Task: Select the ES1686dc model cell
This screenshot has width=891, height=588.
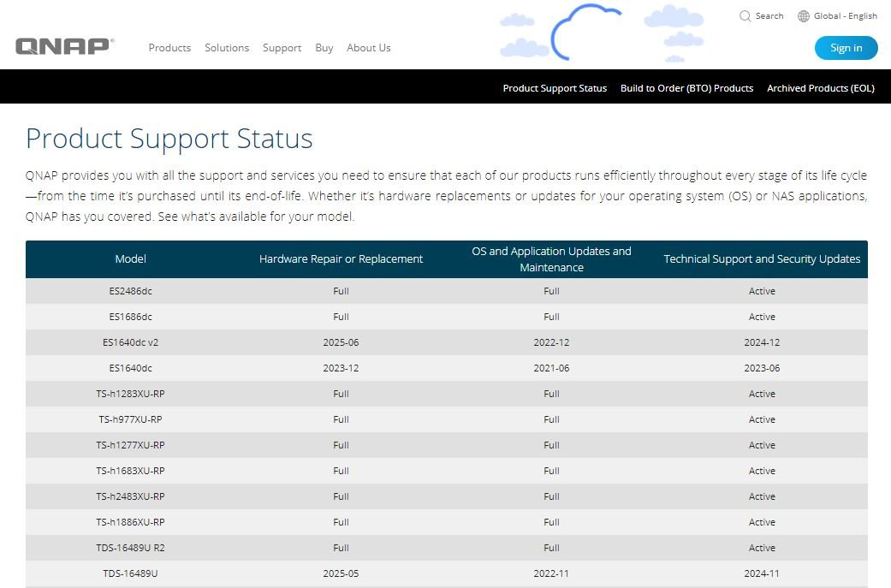Action: point(131,317)
